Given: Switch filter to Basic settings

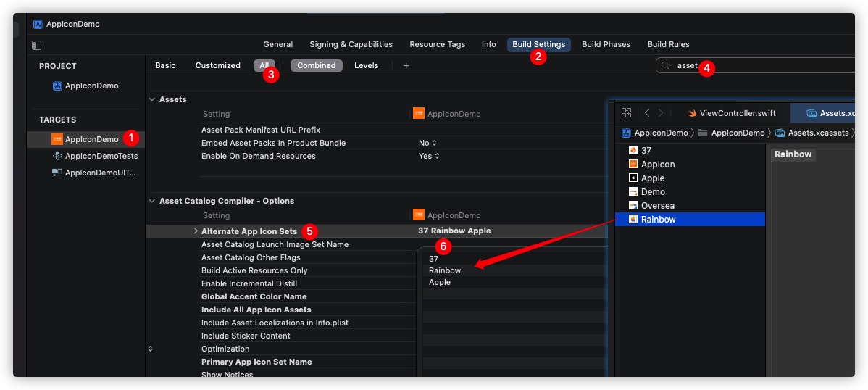Looking at the screenshot, I should [x=165, y=65].
